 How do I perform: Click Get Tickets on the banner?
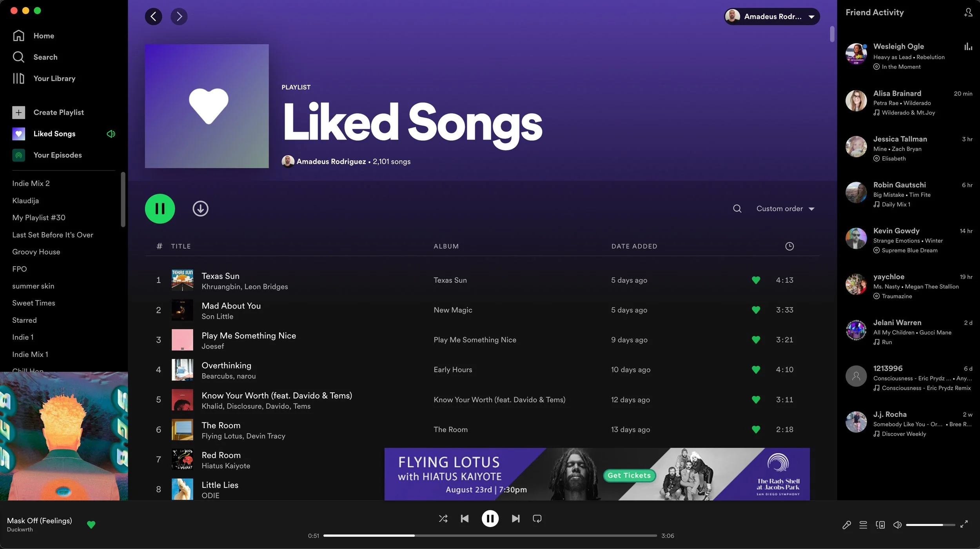click(629, 475)
